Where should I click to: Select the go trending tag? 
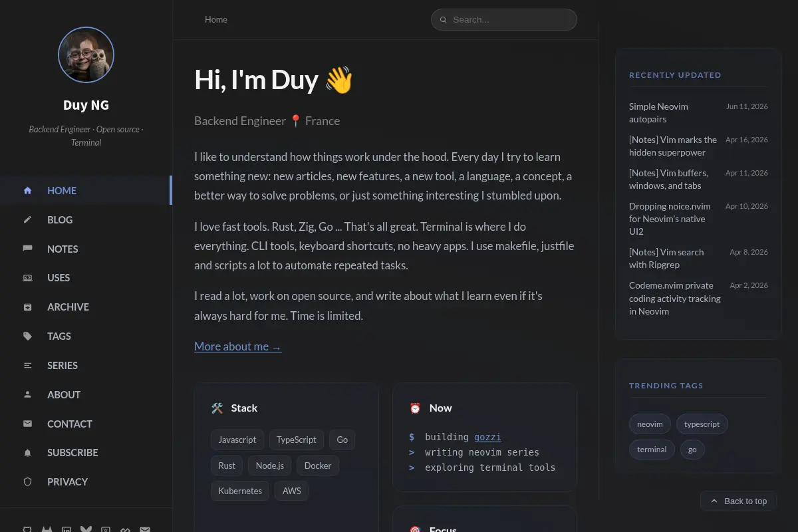(692, 450)
